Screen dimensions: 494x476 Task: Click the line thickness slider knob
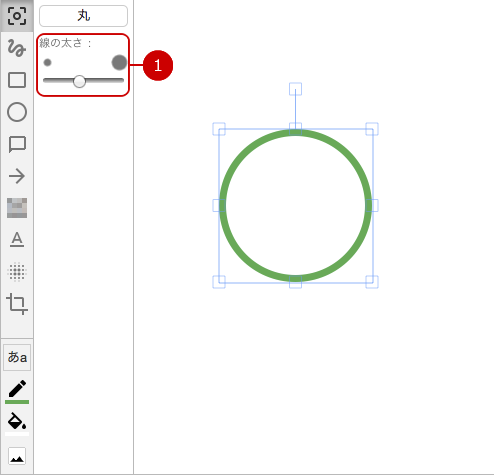pos(79,81)
